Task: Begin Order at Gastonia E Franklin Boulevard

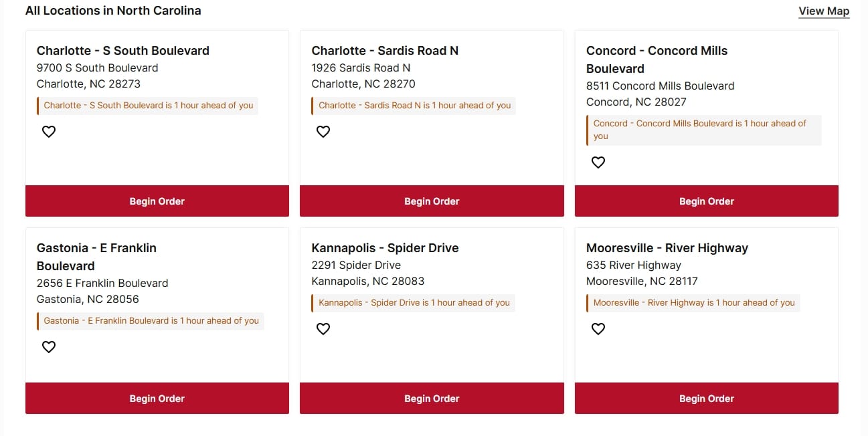Action: click(x=157, y=399)
